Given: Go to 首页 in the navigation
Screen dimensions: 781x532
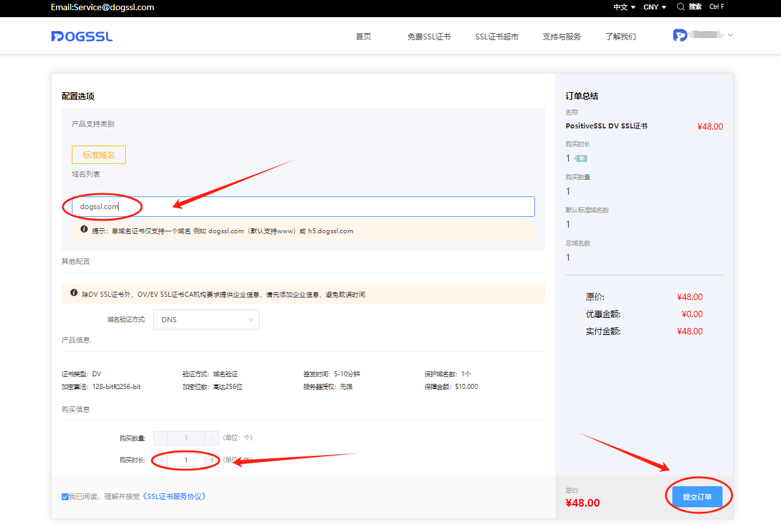Looking at the screenshot, I should tap(363, 36).
